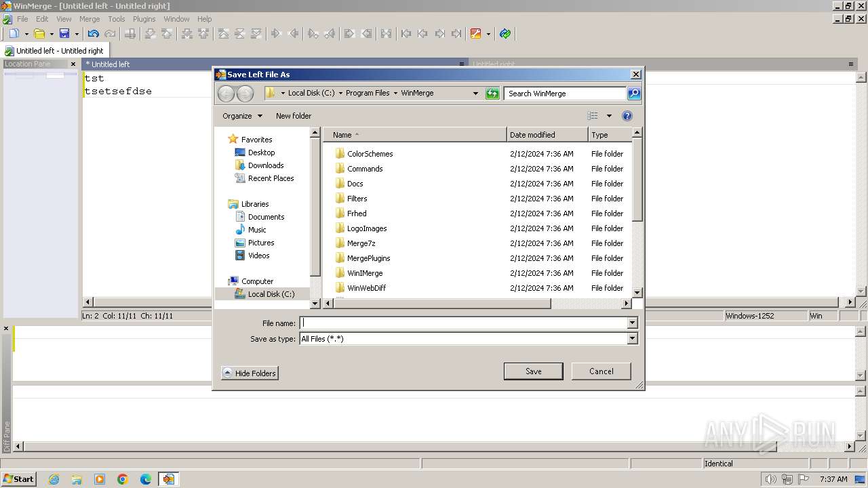Open the Tools menu
Screen dimensions: 868x488
pos(117,19)
